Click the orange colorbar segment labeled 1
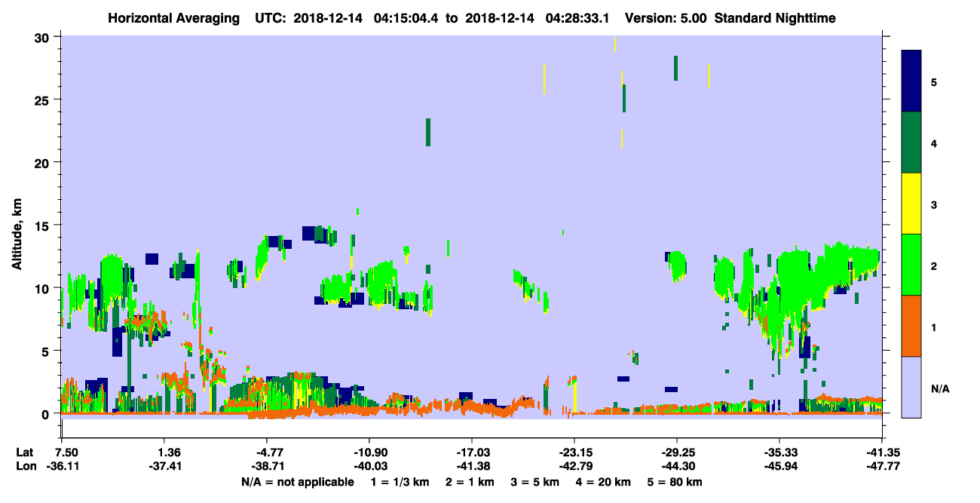This screenshot has width=980, height=503. tap(911, 326)
